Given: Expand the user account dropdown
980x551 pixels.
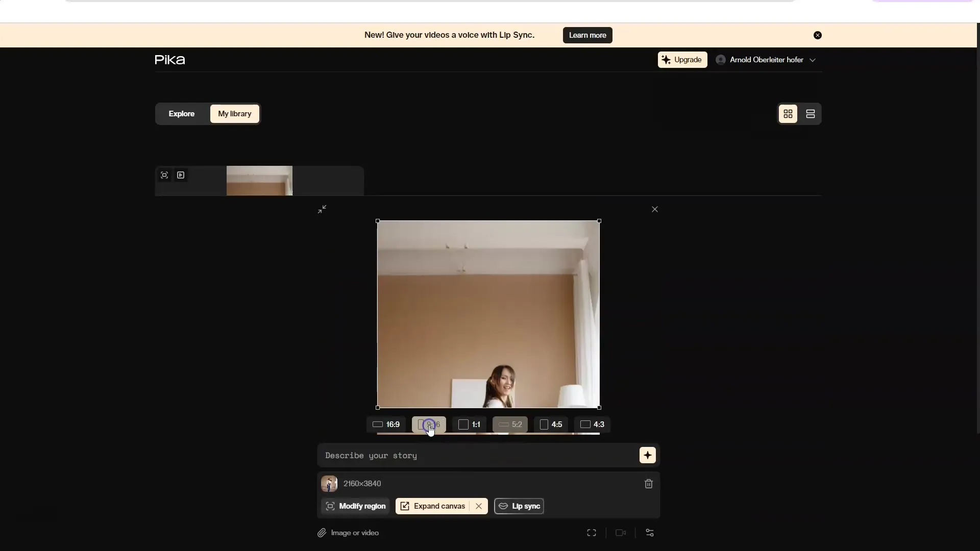Looking at the screenshot, I should click(x=813, y=59).
